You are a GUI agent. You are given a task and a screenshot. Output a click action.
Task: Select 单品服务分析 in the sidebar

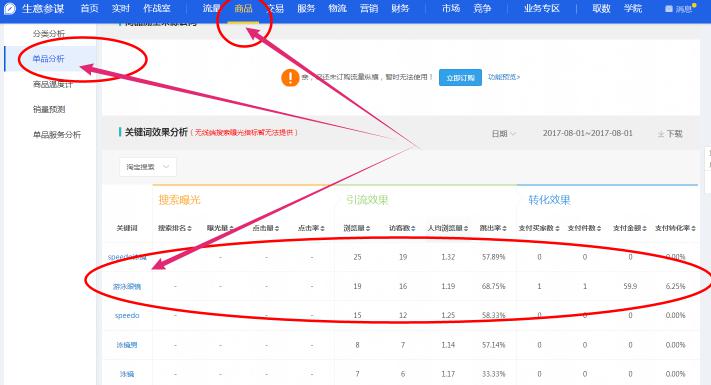(57, 135)
